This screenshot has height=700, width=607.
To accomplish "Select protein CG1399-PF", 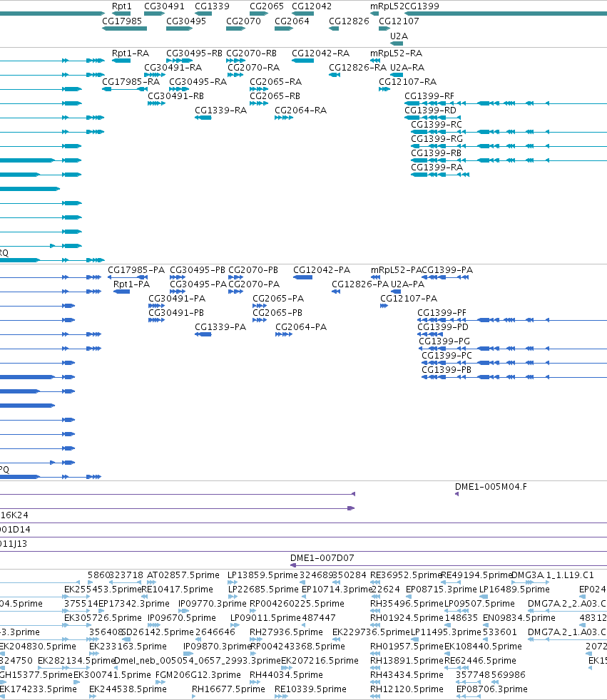I will [x=442, y=313].
